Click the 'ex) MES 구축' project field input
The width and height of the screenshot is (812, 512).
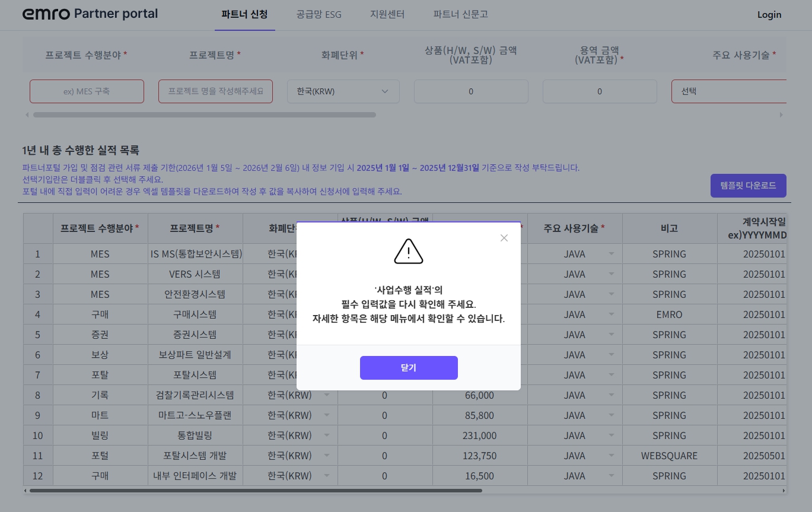pos(87,91)
